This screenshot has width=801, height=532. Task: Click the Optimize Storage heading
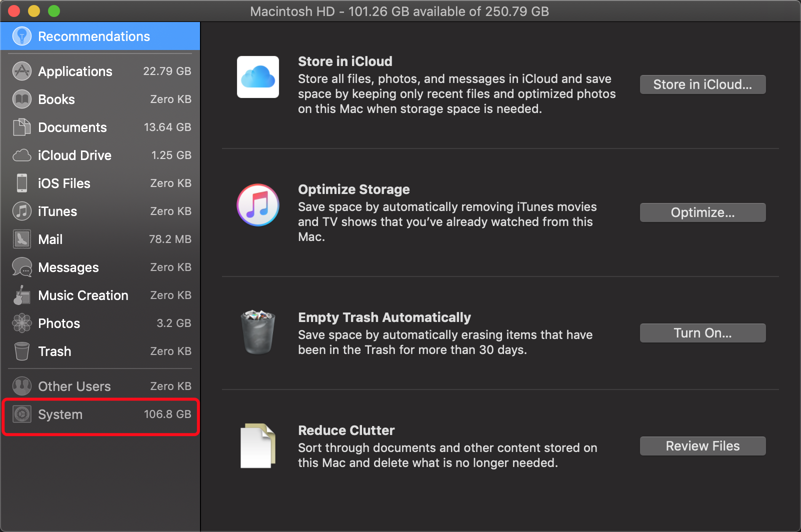354,189
